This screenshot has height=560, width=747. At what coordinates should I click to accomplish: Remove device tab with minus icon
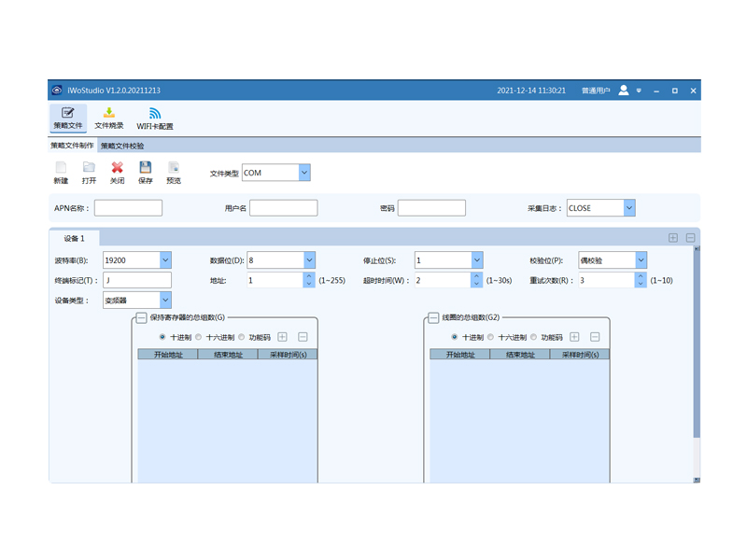coord(690,238)
